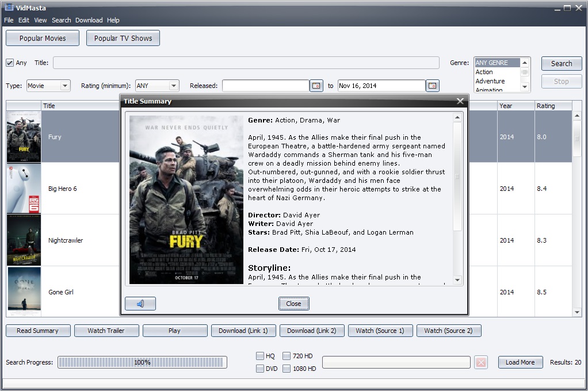Viewport: 588px width, 391px height.
Task: Click Download (Link 2) button
Action: pos(312,331)
